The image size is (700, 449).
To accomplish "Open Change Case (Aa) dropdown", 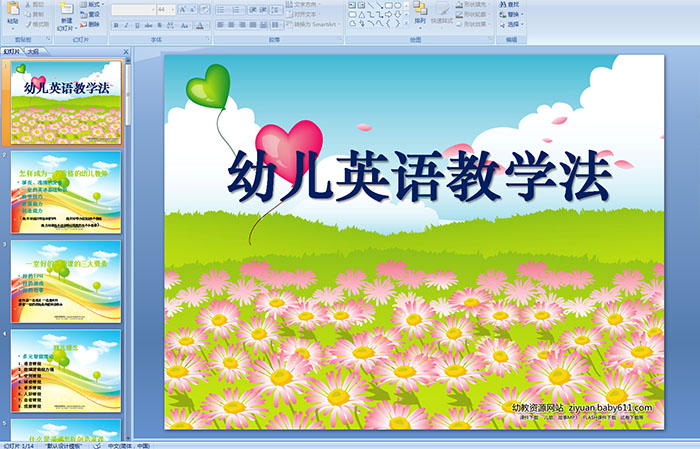I will (x=185, y=25).
